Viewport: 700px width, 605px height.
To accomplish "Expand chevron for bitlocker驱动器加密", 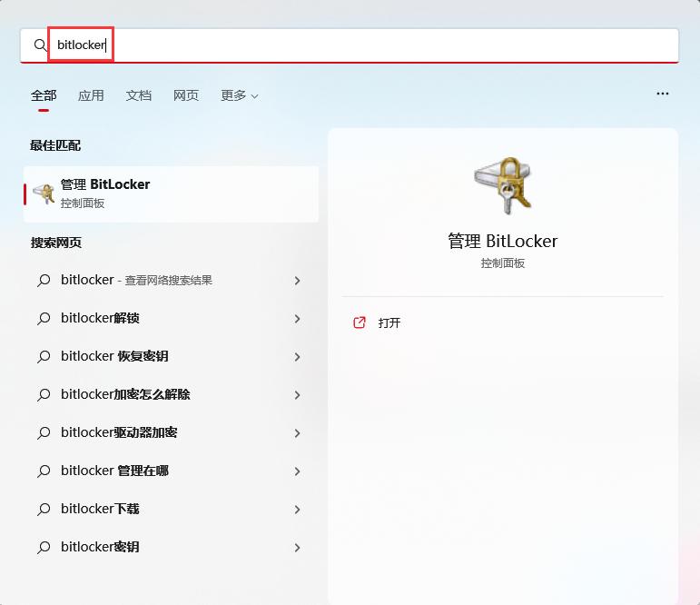I will (297, 433).
